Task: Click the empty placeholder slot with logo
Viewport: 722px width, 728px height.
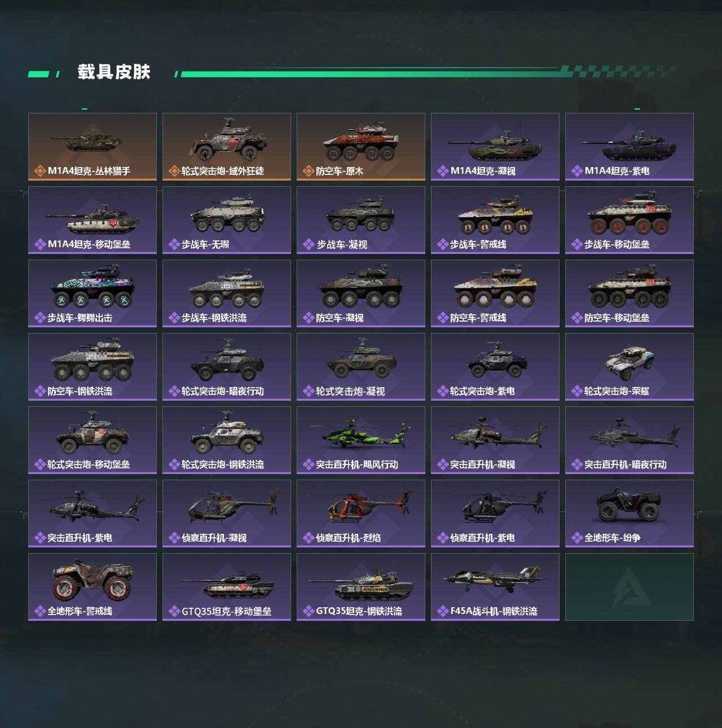Action: [x=629, y=587]
